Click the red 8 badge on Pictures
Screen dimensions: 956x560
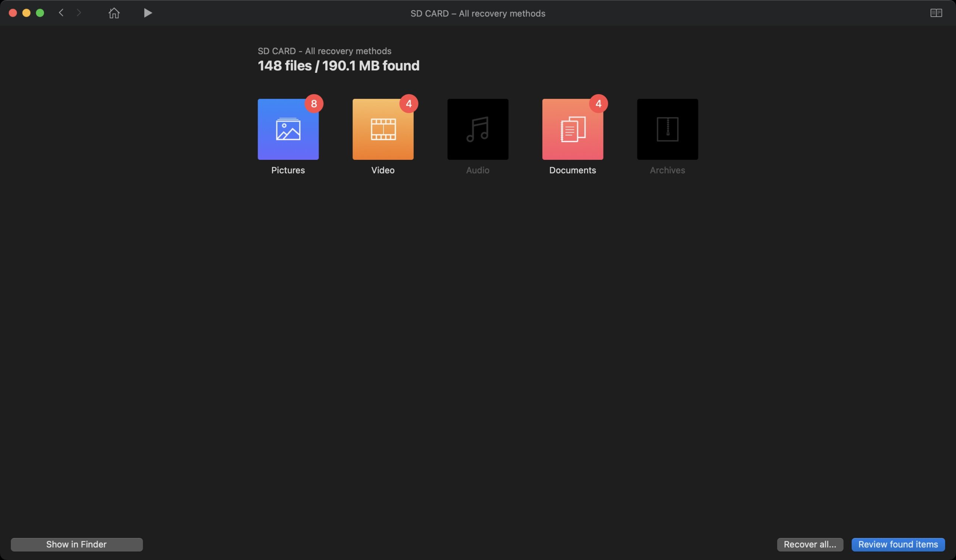[x=314, y=103]
